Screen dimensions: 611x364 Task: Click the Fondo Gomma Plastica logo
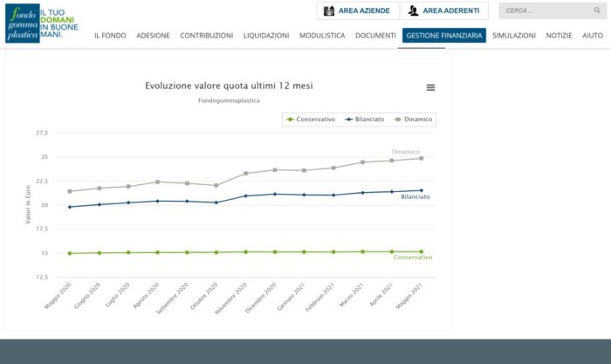pyautogui.click(x=21, y=24)
